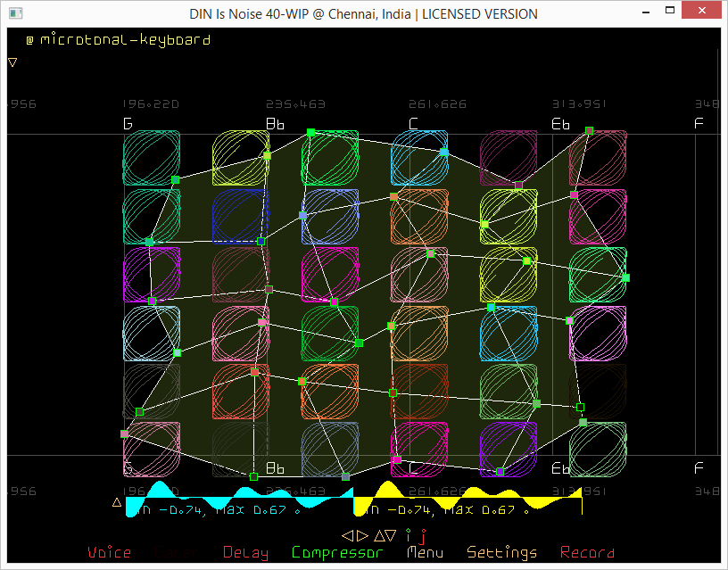This screenshot has width=728, height=570.
Task: Collapse the up triangle beside cyan waveform
Action: click(116, 502)
